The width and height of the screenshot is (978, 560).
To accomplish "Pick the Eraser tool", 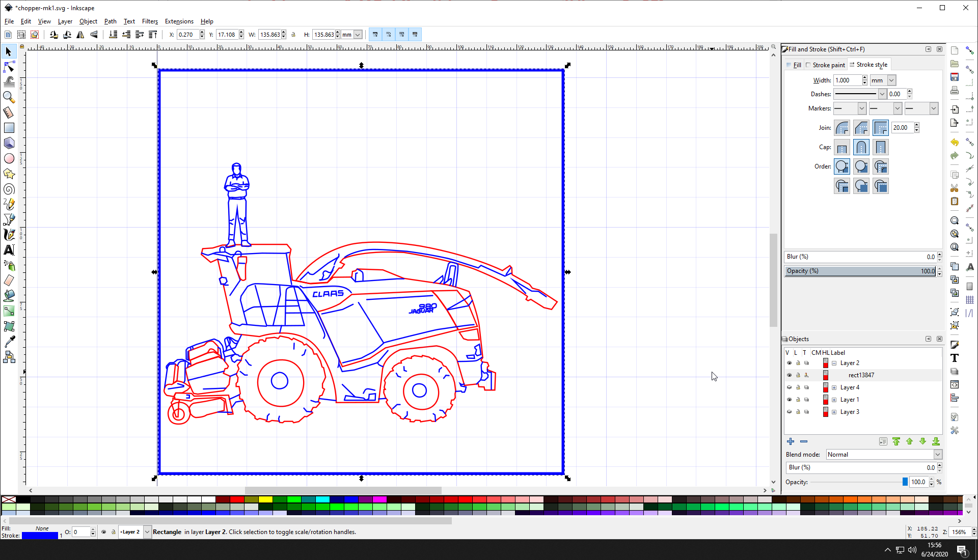I will point(9,281).
